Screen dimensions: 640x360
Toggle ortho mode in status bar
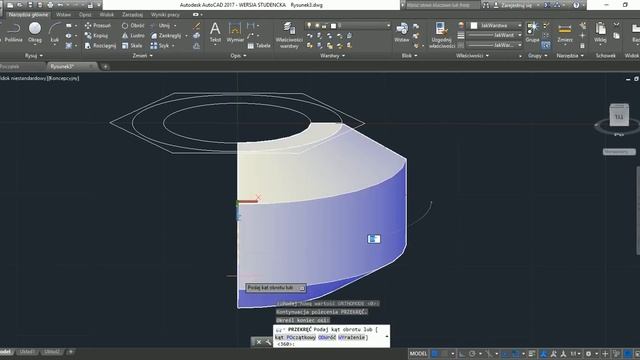tap(462, 353)
